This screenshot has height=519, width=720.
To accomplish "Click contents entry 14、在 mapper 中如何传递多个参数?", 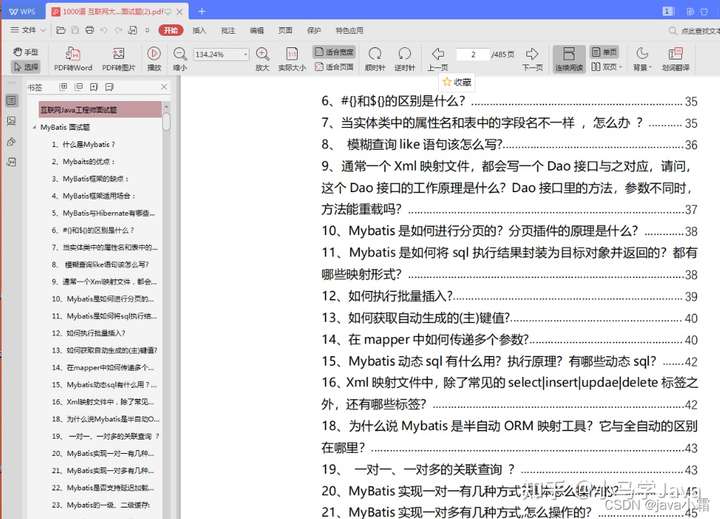I will (509, 339).
